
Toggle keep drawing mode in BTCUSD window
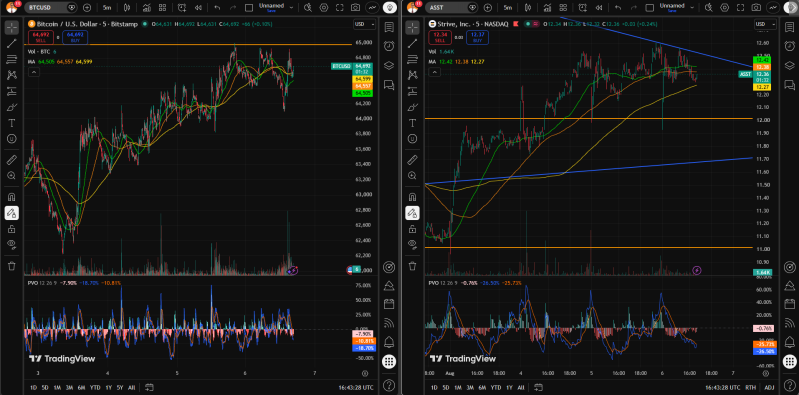[x=11, y=213]
